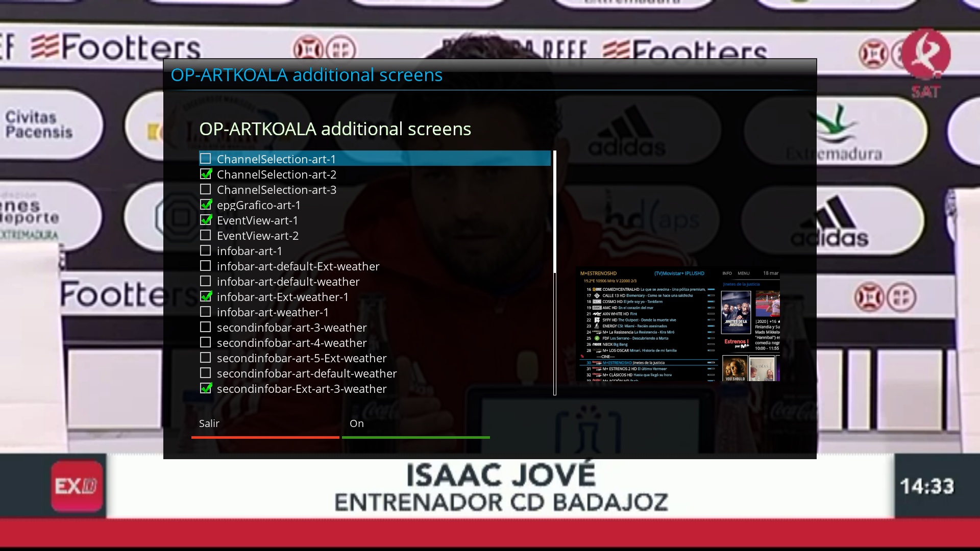Check EventView-art-2 checkbox
The height and width of the screenshot is (551, 980).
click(x=205, y=235)
